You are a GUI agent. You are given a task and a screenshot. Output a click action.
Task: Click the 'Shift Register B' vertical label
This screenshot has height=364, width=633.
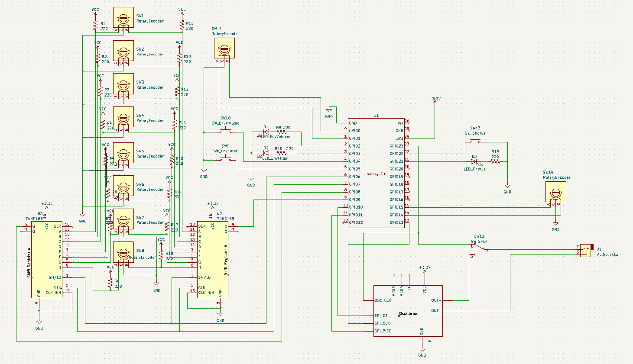coord(226,261)
